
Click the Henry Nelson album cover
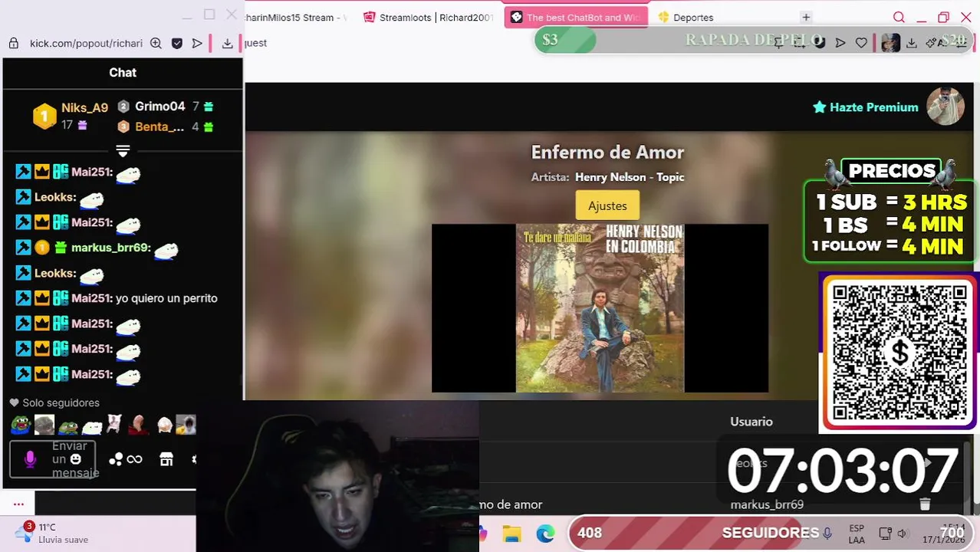(600, 308)
